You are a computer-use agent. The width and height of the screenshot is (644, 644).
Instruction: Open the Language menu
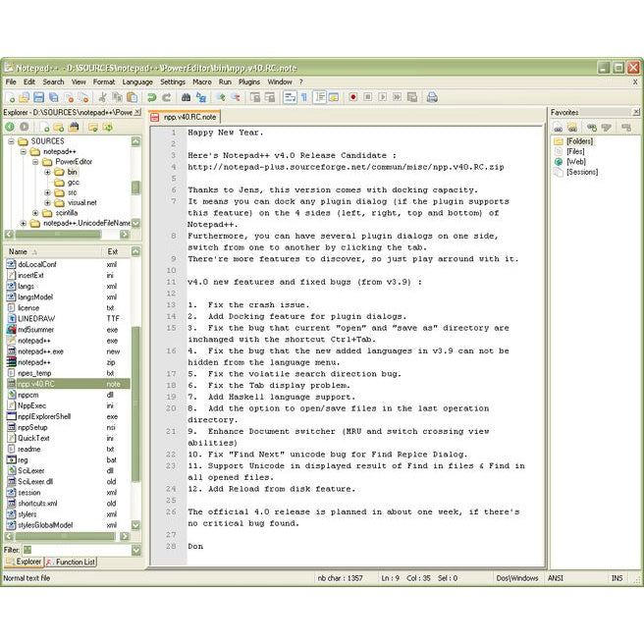tap(137, 81)
